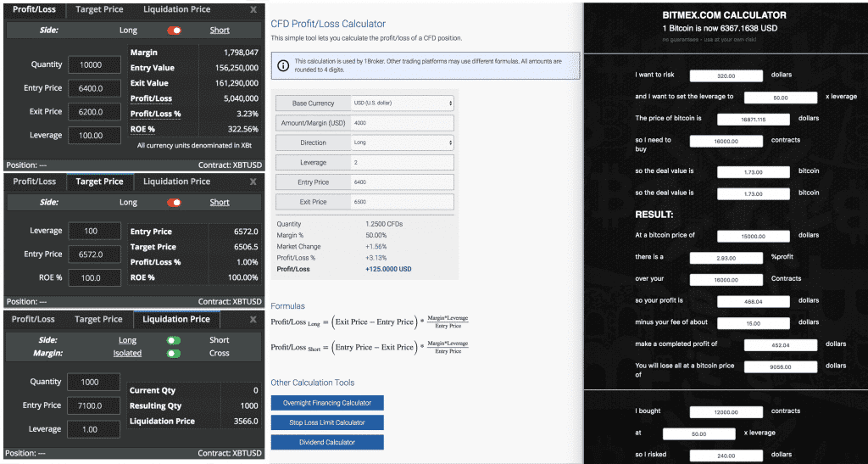This screenshot has height=464, width=868.
Task: Click Short link in Target Price panel
Action: pyautogui.click(x=220, y=203)
